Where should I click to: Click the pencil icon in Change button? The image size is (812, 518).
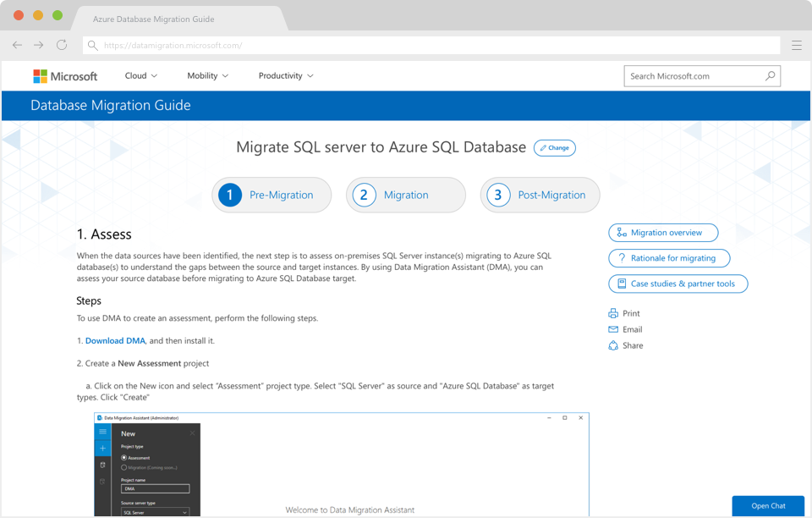[543, 147]
